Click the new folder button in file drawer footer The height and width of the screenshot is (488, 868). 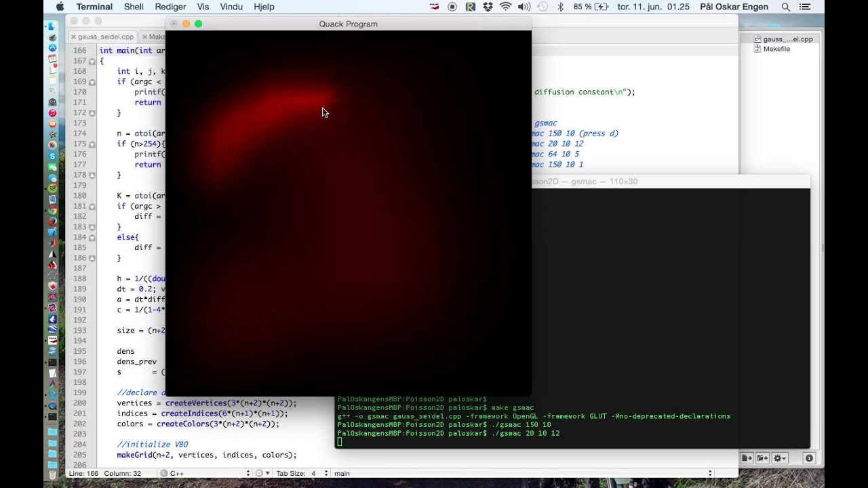coord(763,459)
